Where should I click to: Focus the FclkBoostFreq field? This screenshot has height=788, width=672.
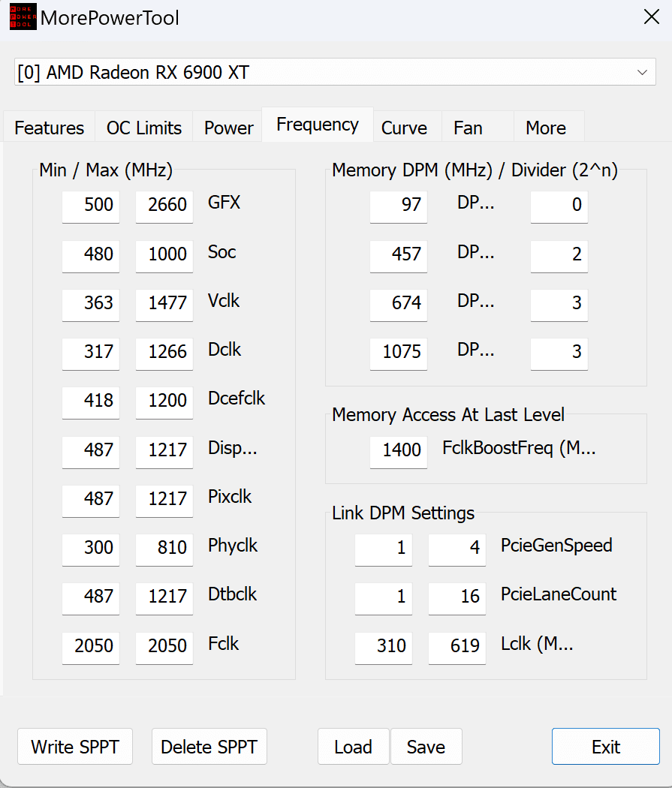click(399, 451)
